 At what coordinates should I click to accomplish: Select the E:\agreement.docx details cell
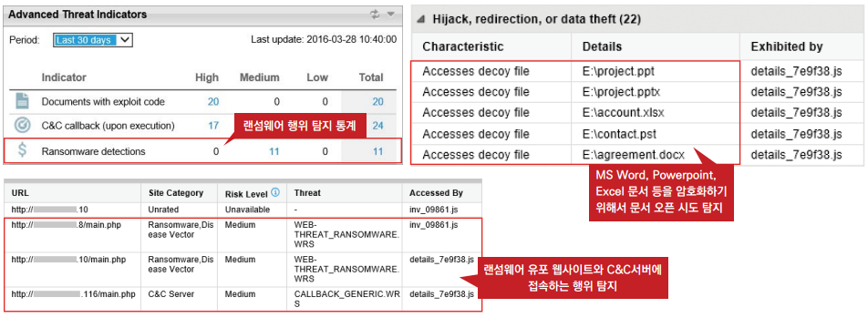634,154
